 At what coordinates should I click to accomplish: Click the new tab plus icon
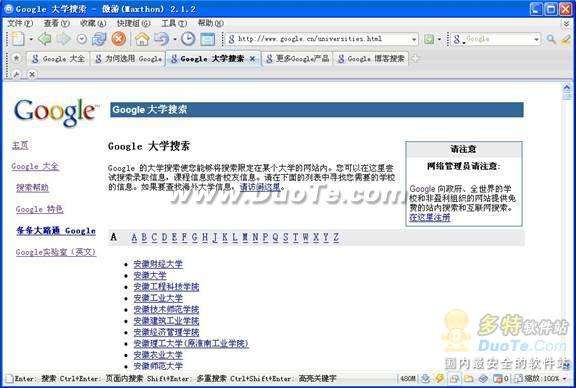(415, 58)
